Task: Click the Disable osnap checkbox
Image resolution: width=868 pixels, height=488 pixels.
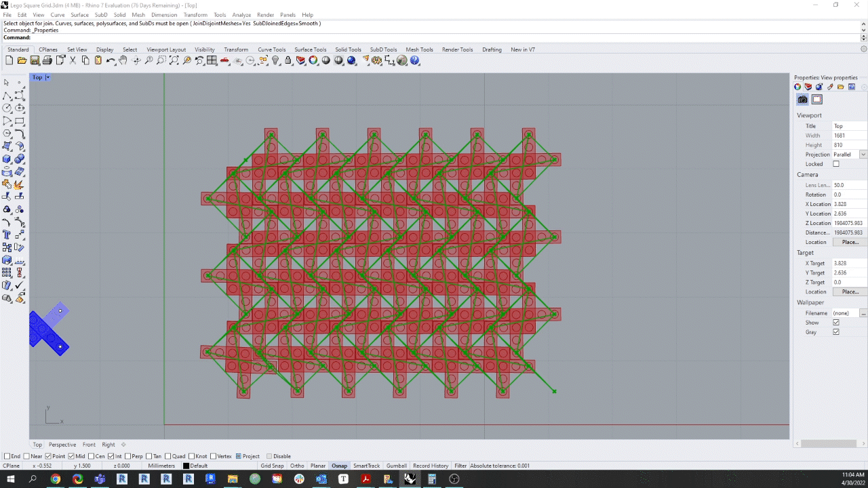Action: pyautogui.click(x=269, y=456)
